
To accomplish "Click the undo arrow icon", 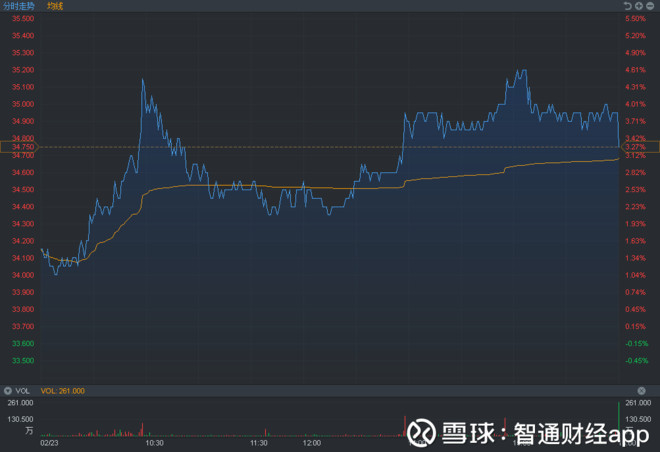I will coord(628,6).
